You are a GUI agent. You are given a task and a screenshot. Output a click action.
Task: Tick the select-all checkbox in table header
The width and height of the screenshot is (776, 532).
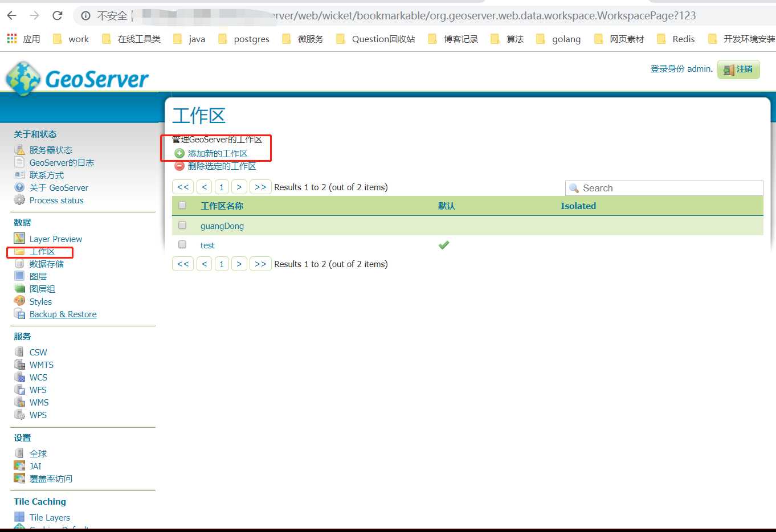tap(182, 205)
